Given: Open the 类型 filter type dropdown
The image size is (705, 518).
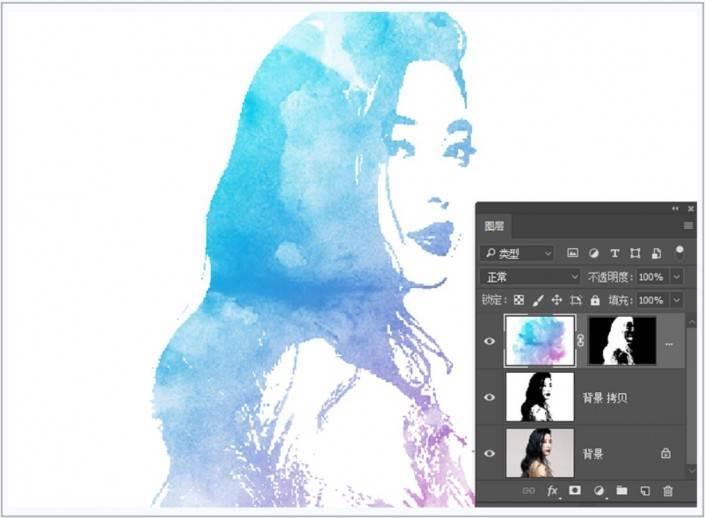Looking at the screenshot, I should [517, 253].
